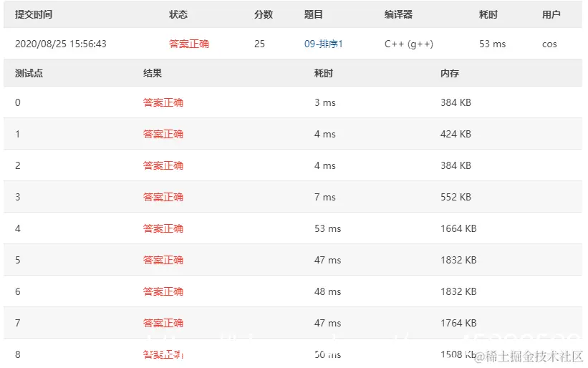588x368 pixels.
Task: Click the 分数 column header
Action: coord(264,14)
